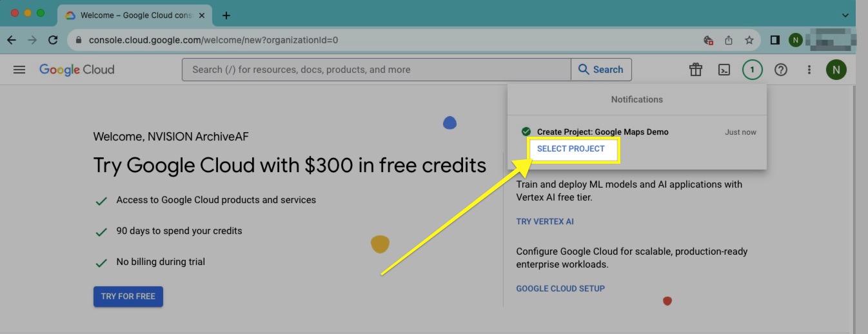Open Chrome profile N icon
Viewport: 868px width, 334px height.
coord(795,40)
